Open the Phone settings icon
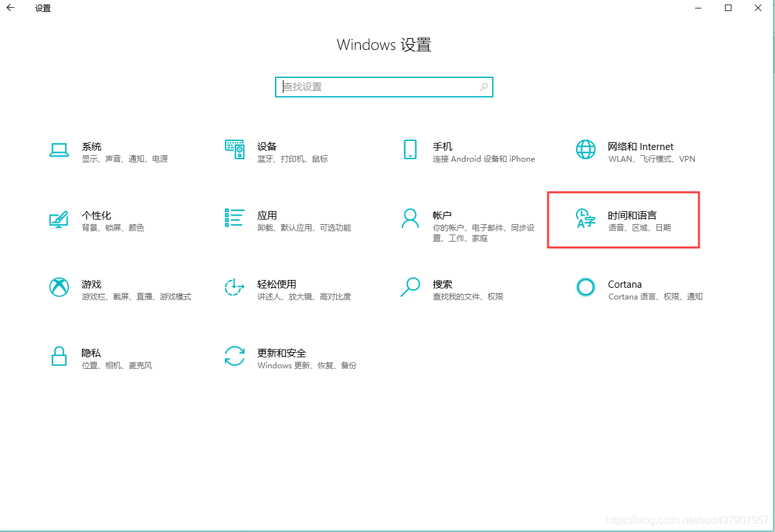 click(410, 149)
